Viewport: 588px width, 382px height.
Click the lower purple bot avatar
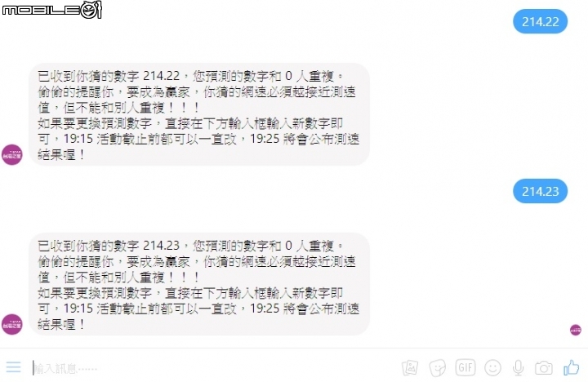click(x=12, y=324)
